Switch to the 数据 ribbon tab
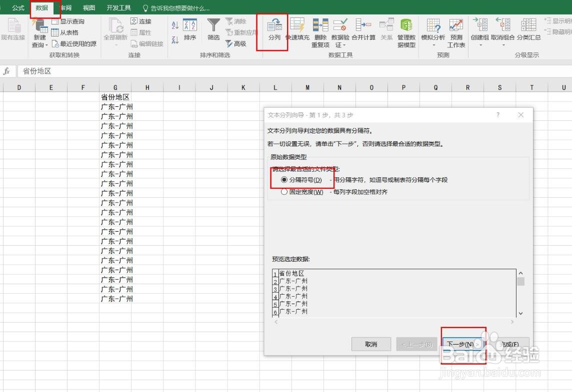Screen dimensions: 572x392 (42, 7)
